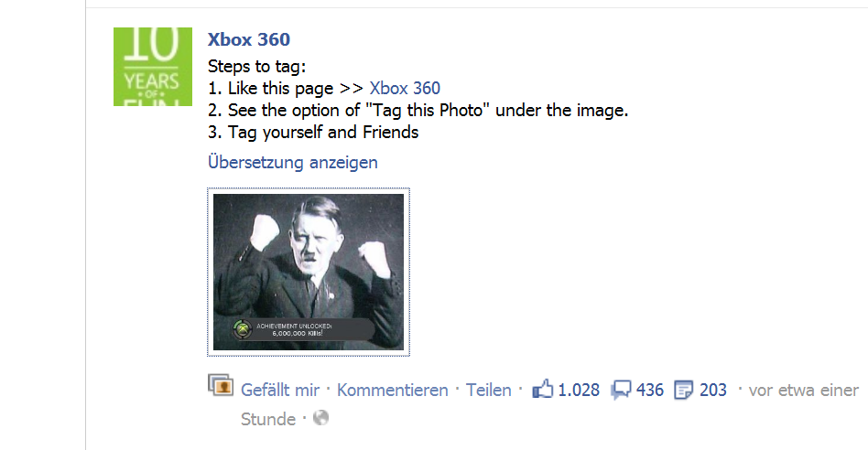View the 436 comments
868x450 pixels.
(x=650, y=390)
